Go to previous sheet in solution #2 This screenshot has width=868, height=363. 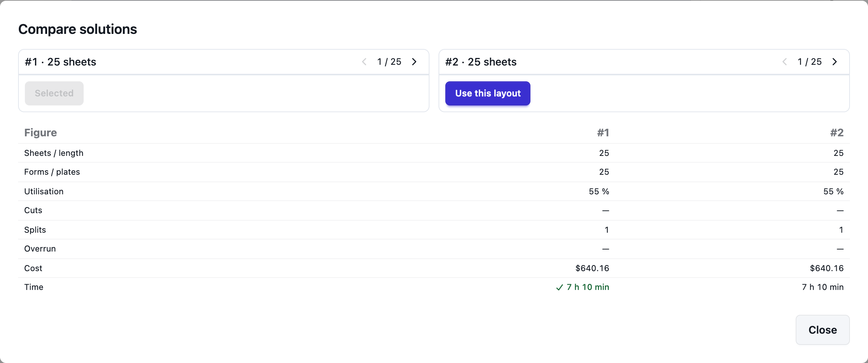pyautogui.click(x=785, y=62)
